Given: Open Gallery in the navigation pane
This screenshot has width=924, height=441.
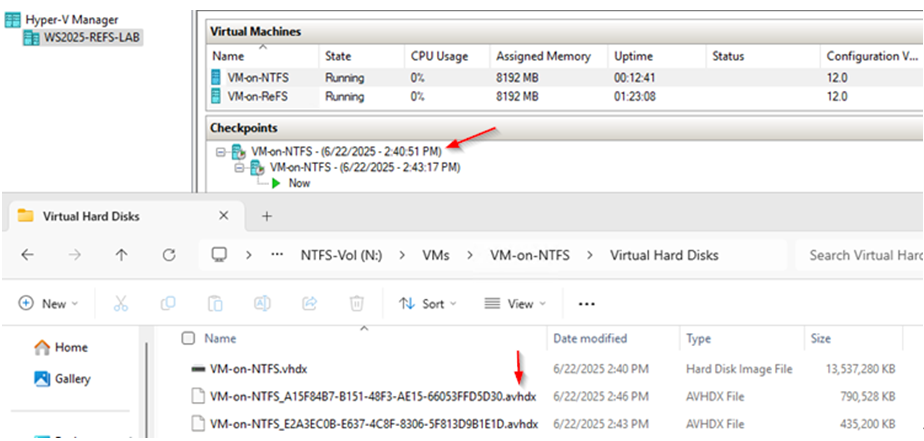Looking at the screenshot, I should 62,379.
